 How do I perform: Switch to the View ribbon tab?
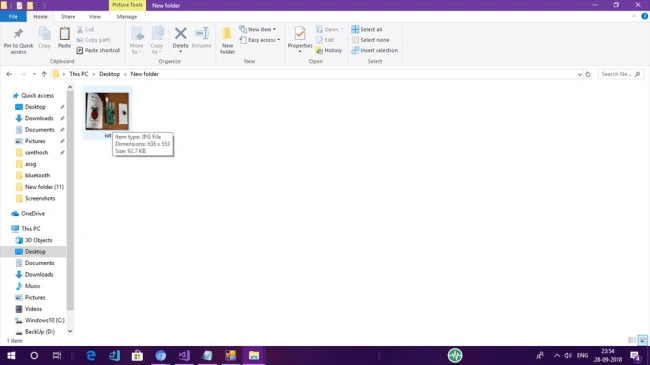coord(95,17)
